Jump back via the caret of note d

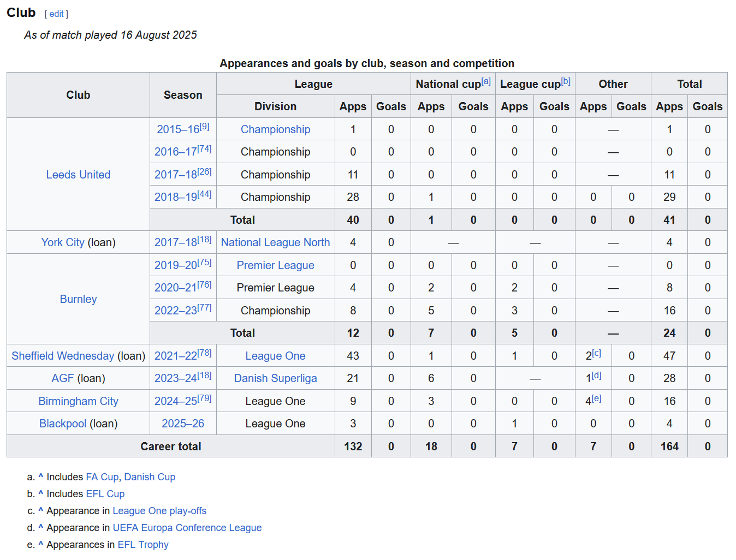click(40, 528)
